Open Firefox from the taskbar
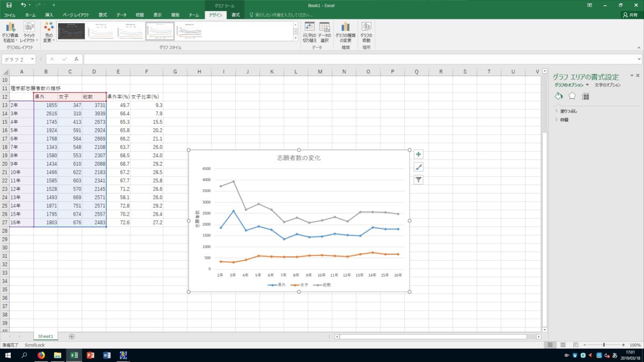Image resolution: width=644 pixels, height=362 pixels. 41,355
